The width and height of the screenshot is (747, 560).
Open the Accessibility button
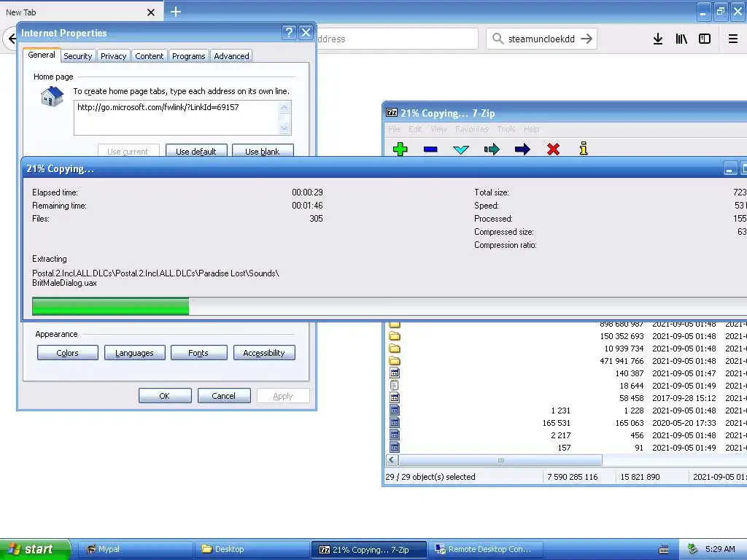[264, 353]
